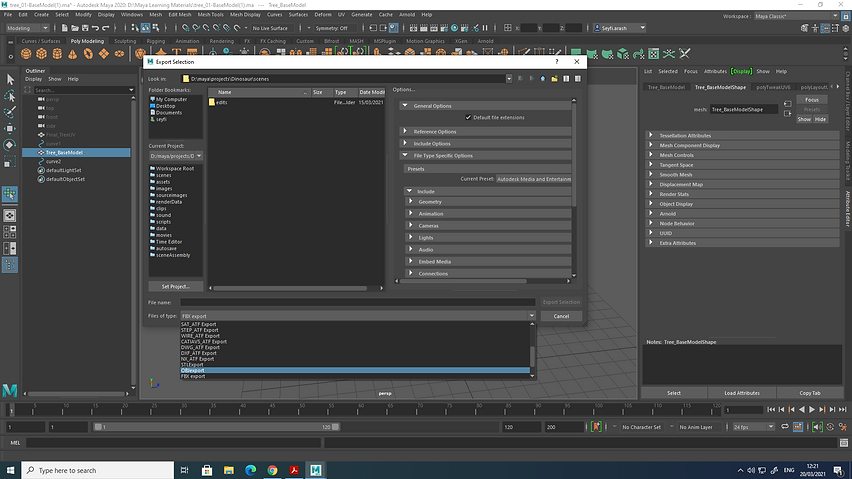Create a polygon plane from the shelf
This screenshot has height=479, width=852.
(103, 54)
